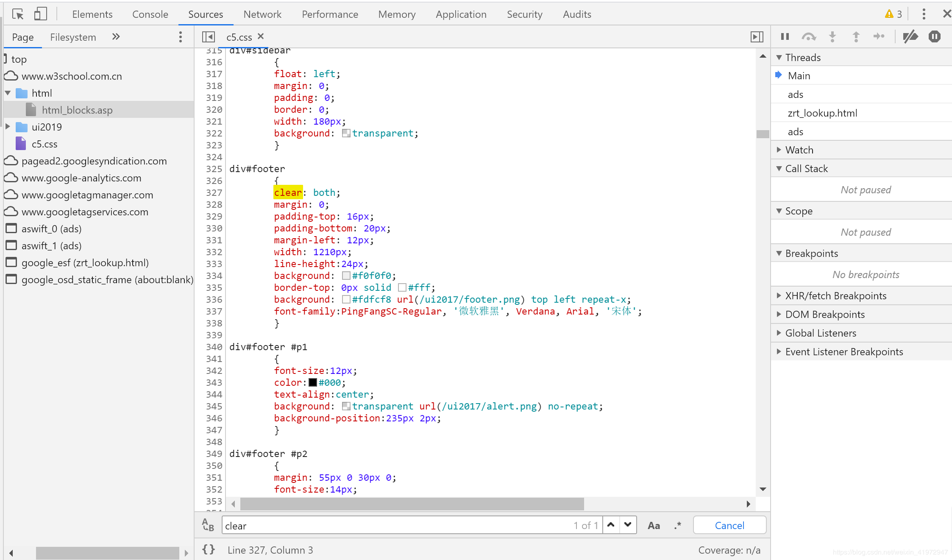
Task: Click the #000 color swatch
Action: pos(313,382)
